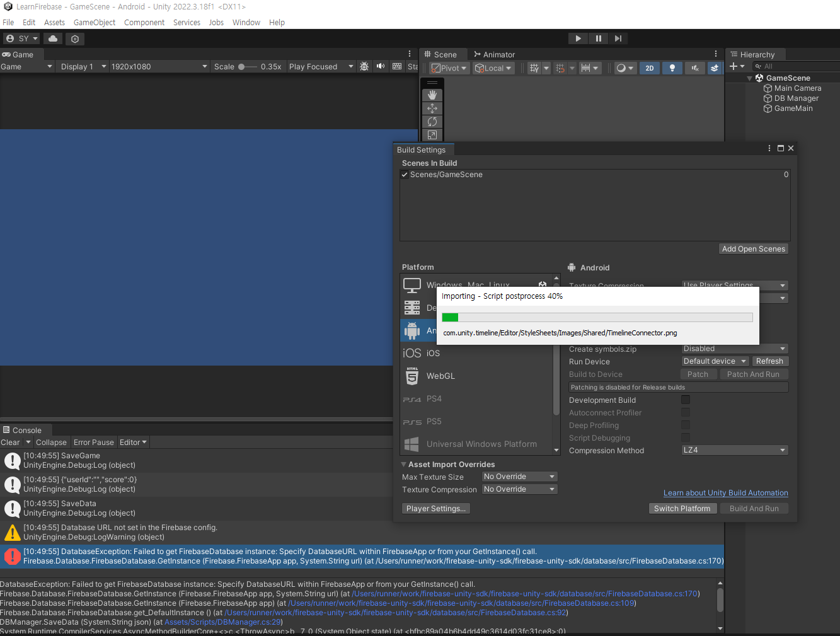
Task: Select PS4 platform in list
Action: pyautogui.click(x=476, y=398)
